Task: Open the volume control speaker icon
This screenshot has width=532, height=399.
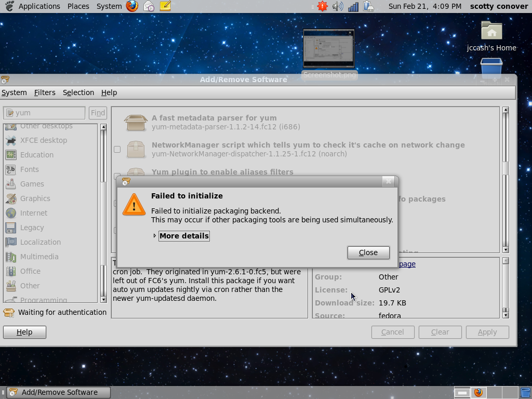Action: pos(338,6)
